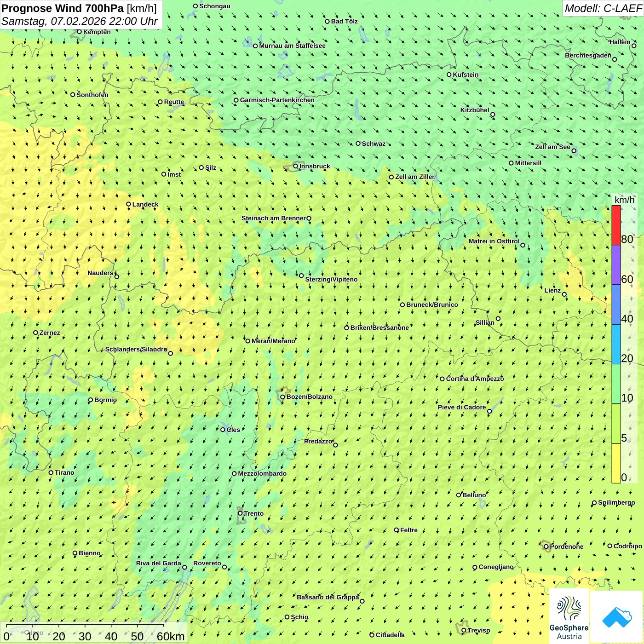Click the Trento city label

point(254,513)
